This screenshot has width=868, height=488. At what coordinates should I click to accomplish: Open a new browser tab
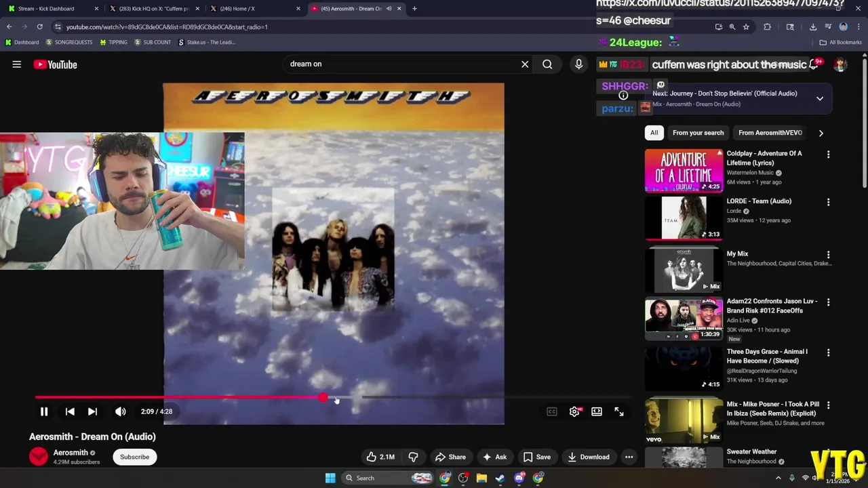pos(414,9)
